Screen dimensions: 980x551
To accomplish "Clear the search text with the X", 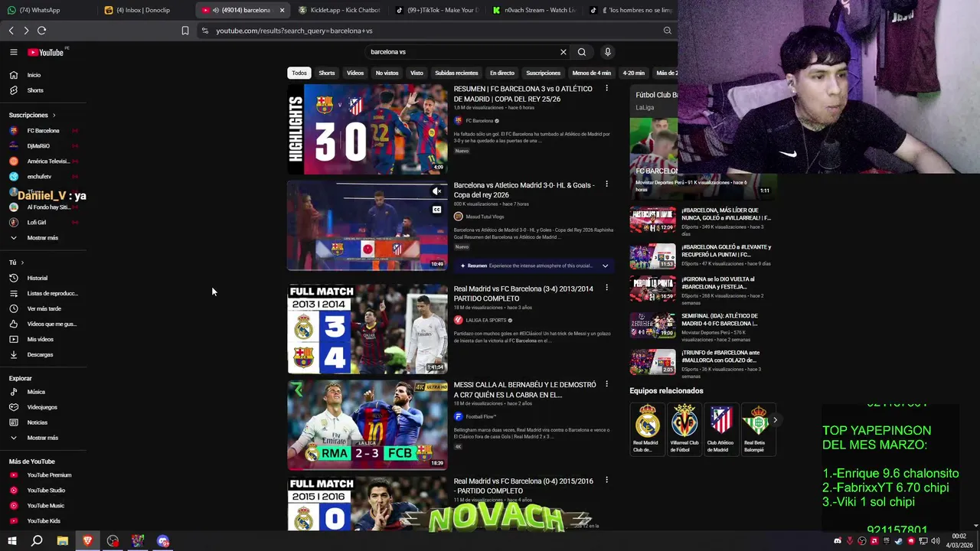I will 563,52.
